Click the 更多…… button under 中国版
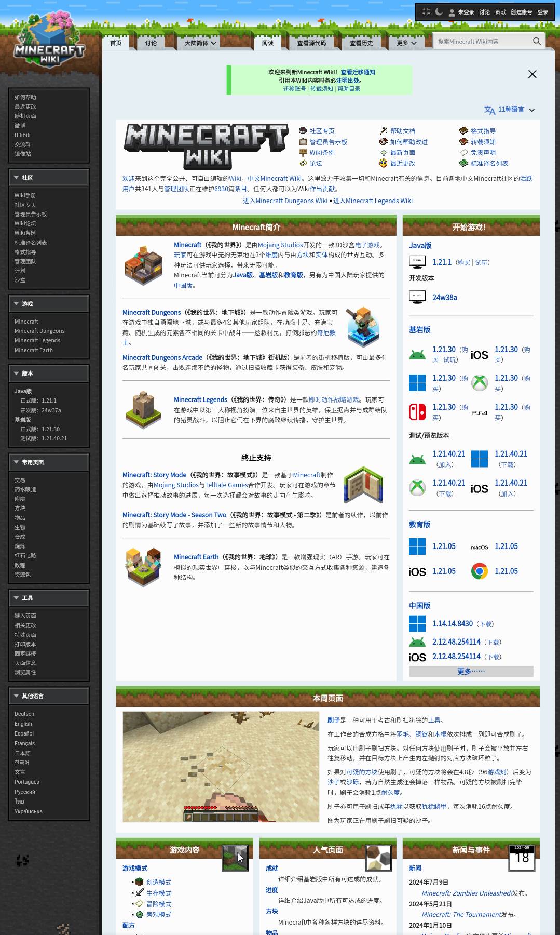This screenshot has height=935, width=560. click(471, 671)
